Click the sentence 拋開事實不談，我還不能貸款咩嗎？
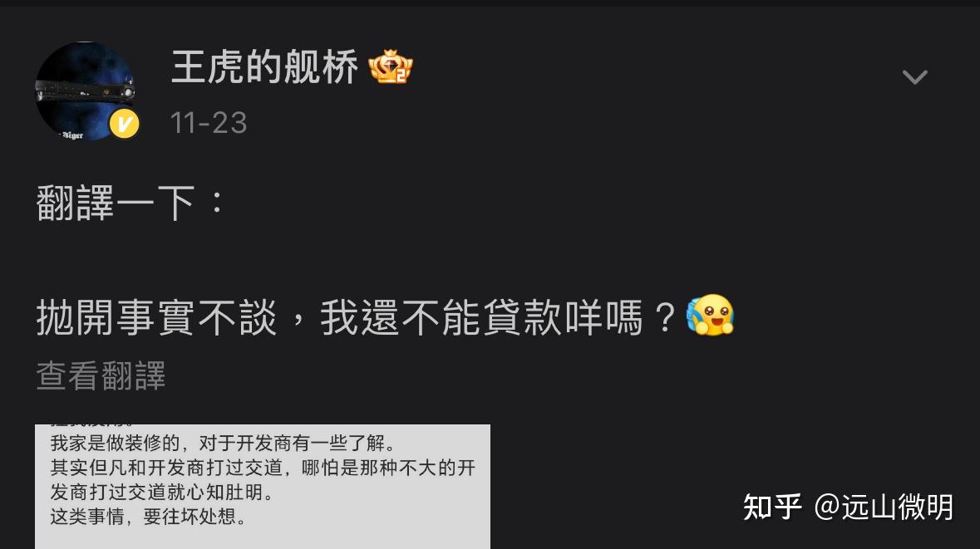Image resolution: width=980 pixels, height=549 pixels. coord(357,317)
